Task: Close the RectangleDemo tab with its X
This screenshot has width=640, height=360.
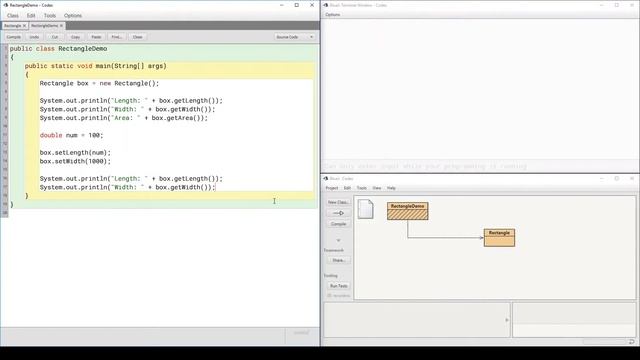Action: pos(62,26)
